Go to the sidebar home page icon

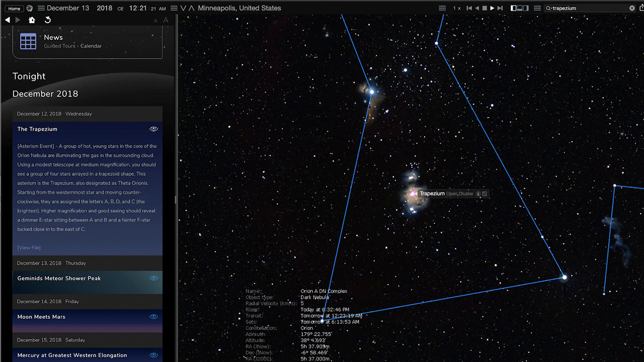[32, 20]
